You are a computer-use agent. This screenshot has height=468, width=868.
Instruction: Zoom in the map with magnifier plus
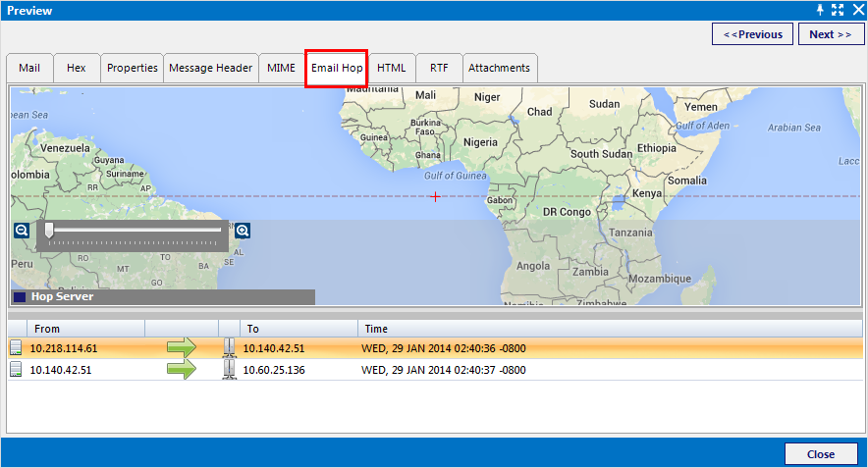(x=243, y=231)
